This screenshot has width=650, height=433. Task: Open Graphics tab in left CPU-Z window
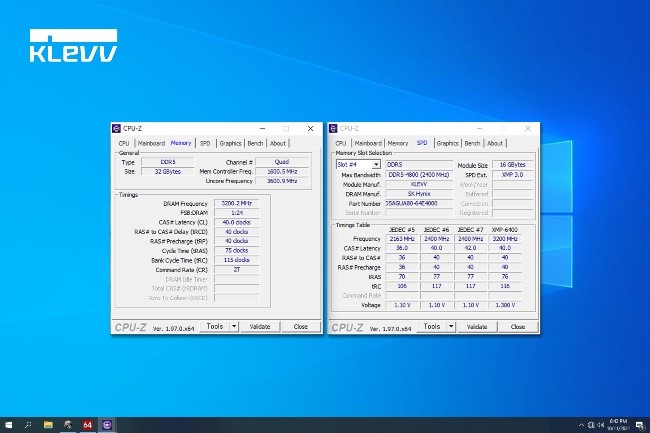[x=230, y=143]
